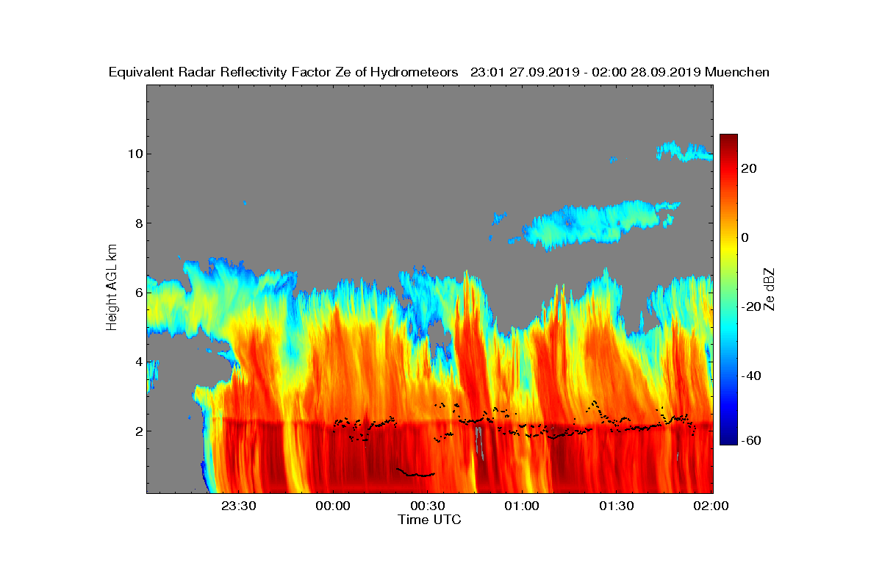
Task: Click the 'Time UTC' axis label
Action: (x=429, y=520)
